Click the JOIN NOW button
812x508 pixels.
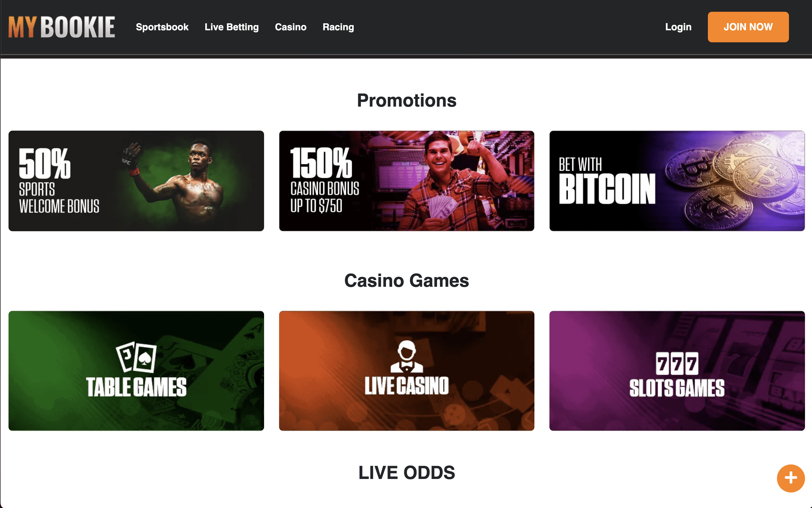(x=748, y=27)
